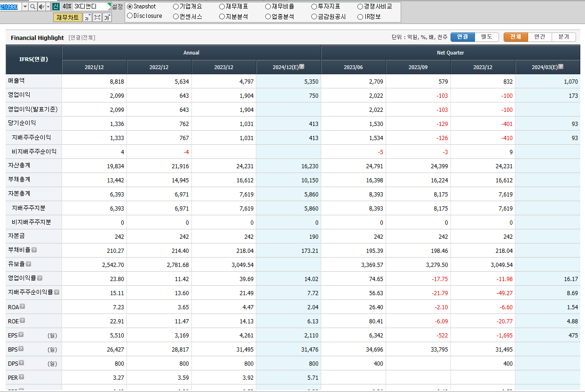Click the 자산총계 row label
585x392 pixels.
coord(19,165)
